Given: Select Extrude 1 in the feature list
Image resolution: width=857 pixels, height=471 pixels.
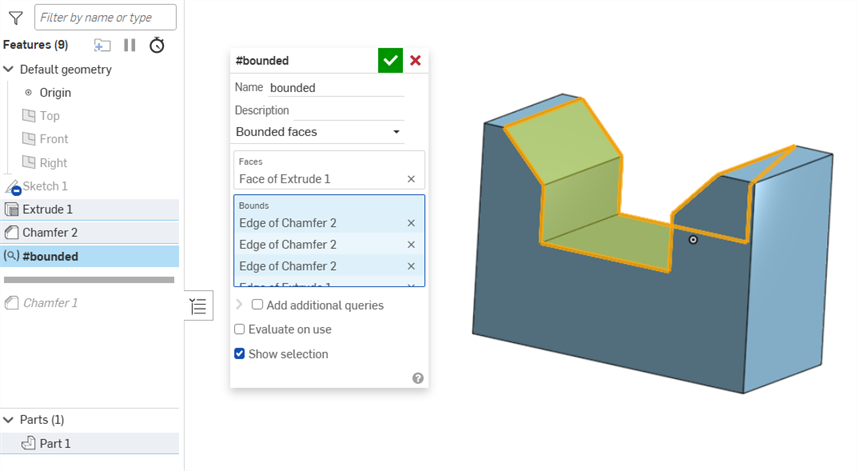Looking at the screenshot, I should [47, 209].
